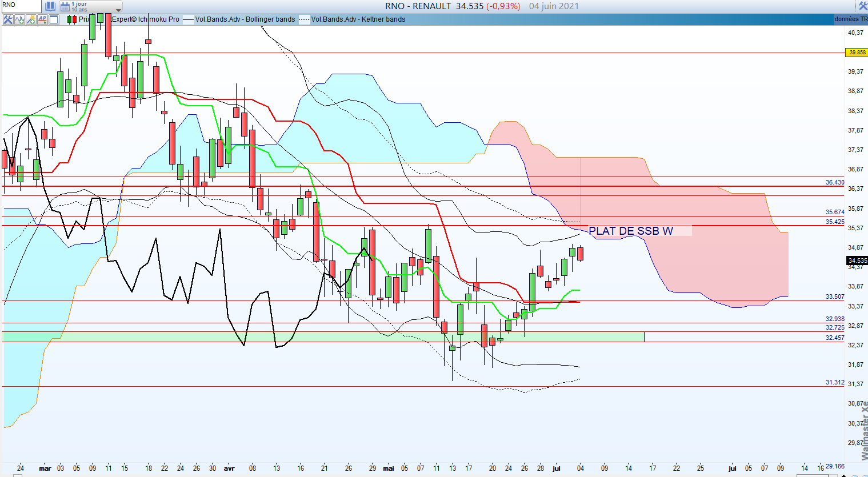The height and width of the screenshot is (477, 868).
Task: Open the window layout square icon
Action: tap(54, 19)
